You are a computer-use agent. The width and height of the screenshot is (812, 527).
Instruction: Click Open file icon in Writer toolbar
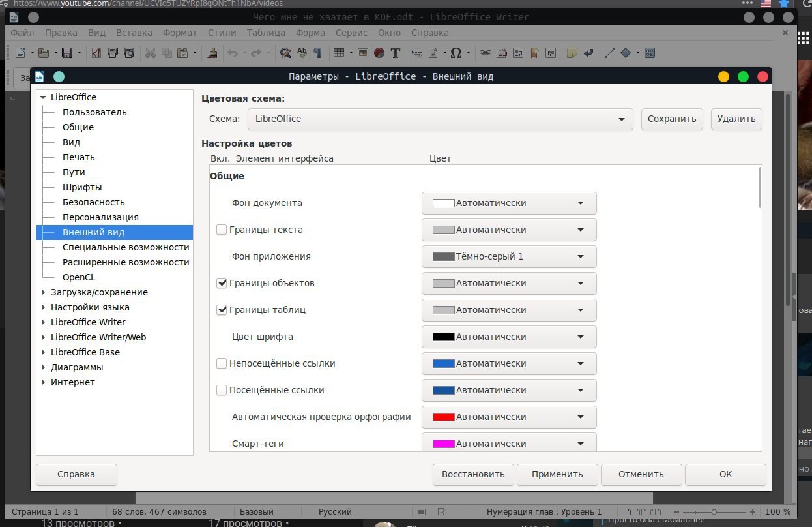point(44,53)
